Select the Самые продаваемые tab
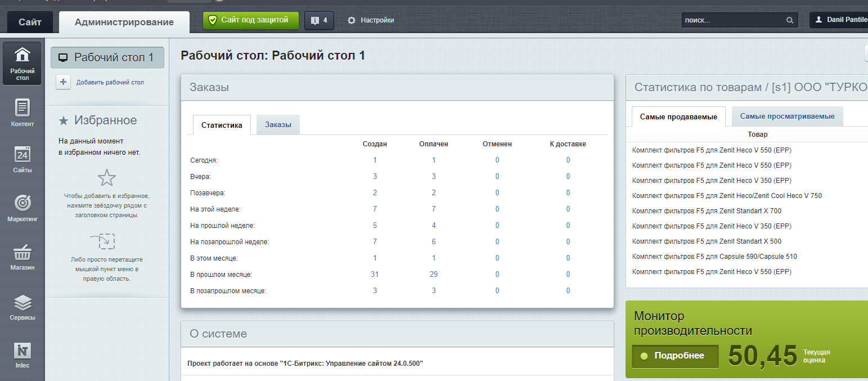 tap(678, 116)
